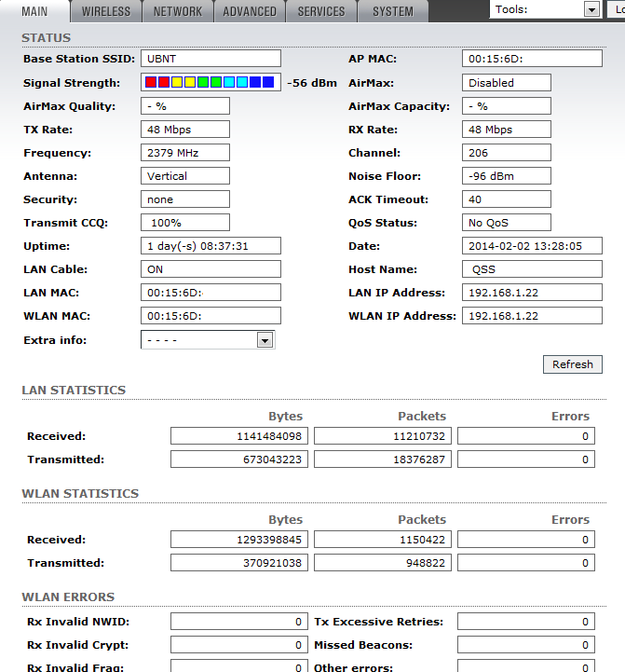Click the QoS Status field showing No QoS
Viewport: 625px width, 672px height.
(507, 223)
